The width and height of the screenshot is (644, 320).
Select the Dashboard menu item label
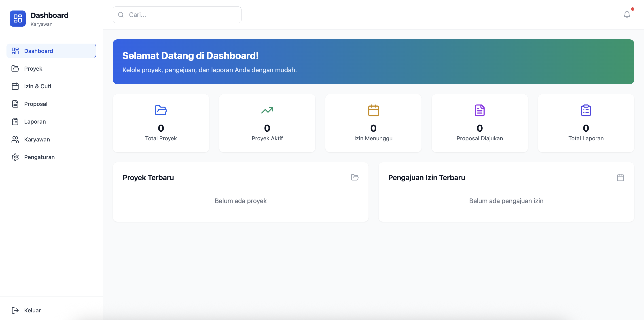pyautogui.click(x=38, y=51)
